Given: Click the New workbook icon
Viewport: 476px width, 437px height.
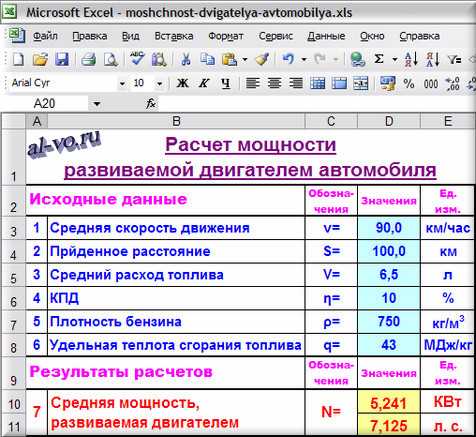Looking at the screenshot, I should pos(18,60).
